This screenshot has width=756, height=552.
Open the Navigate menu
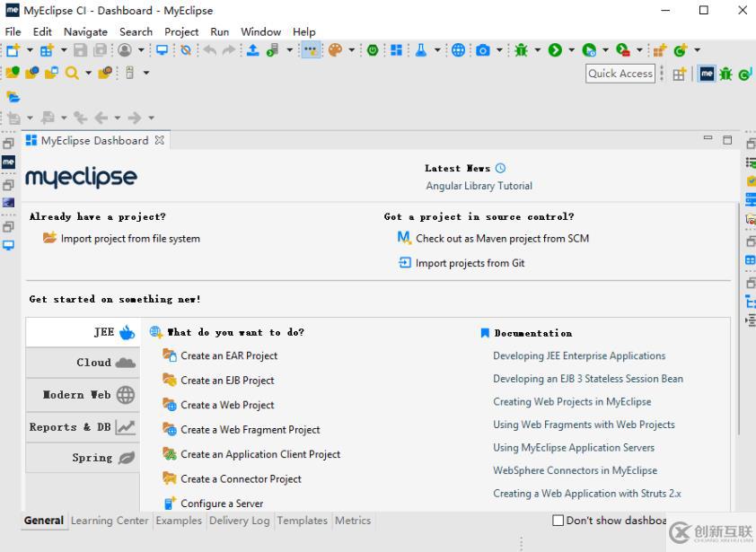[x=85, y=31]
